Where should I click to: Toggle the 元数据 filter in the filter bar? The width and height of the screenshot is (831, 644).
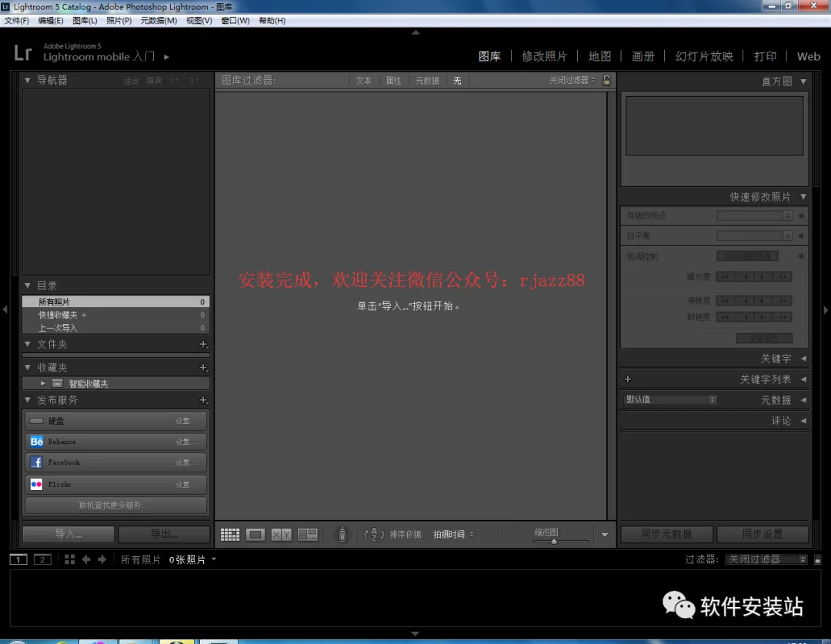click(x=427, y=81)
